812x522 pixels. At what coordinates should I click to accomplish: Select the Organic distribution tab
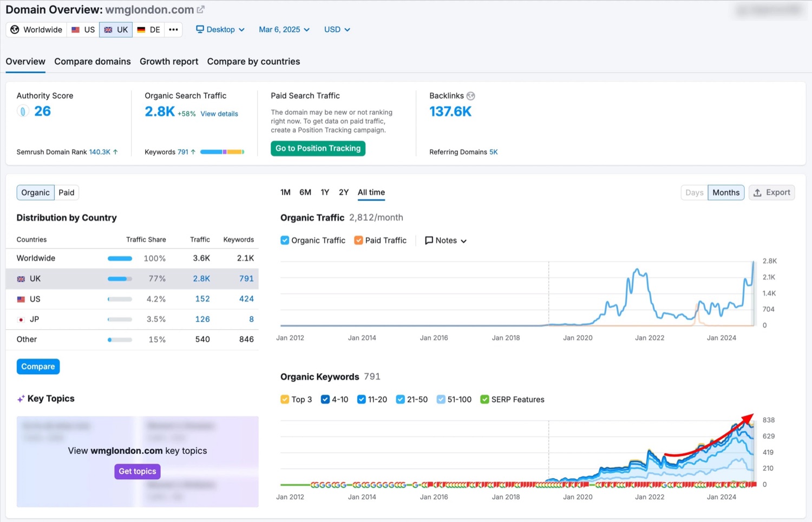click(36, 193)
